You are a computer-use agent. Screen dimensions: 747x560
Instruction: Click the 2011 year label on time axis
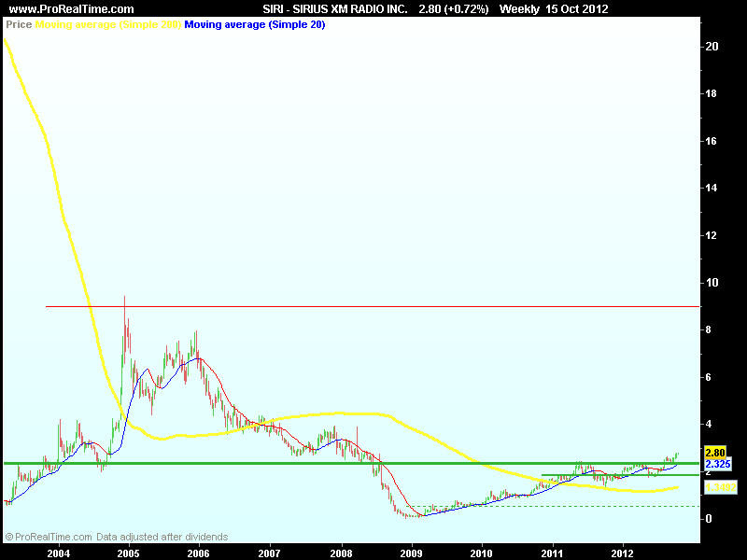(x=552, y=553)
